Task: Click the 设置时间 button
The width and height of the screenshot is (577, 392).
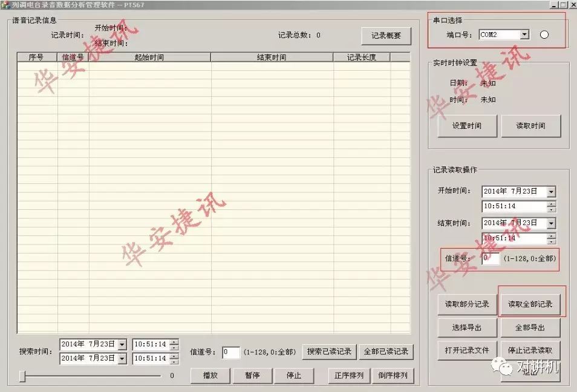Action: tap(467, 126)
